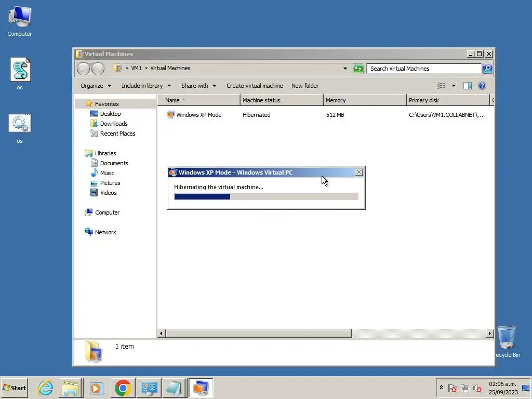
Task: Click the Forward navigation arrow
Action: pos(98,69)
